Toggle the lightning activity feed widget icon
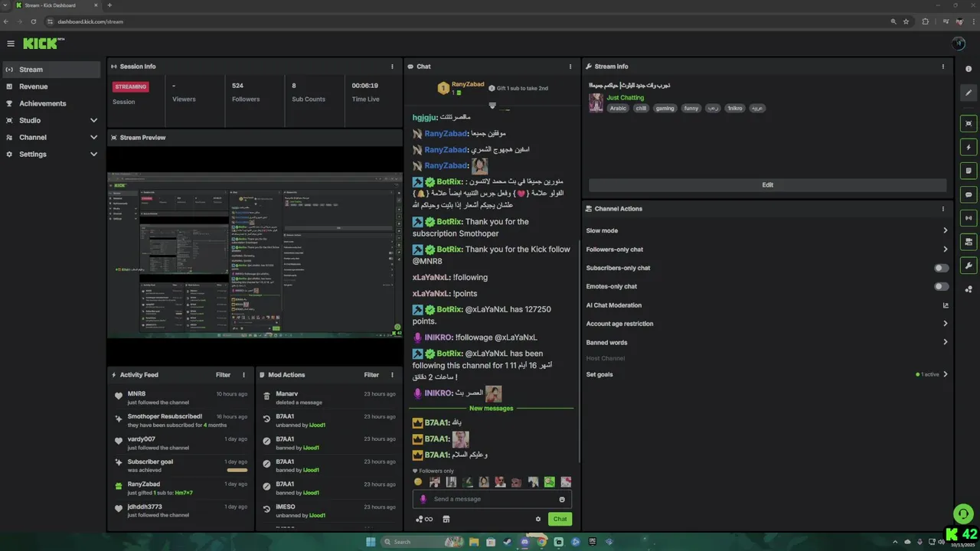Viewport: 980px width, 551px height. 969,147
